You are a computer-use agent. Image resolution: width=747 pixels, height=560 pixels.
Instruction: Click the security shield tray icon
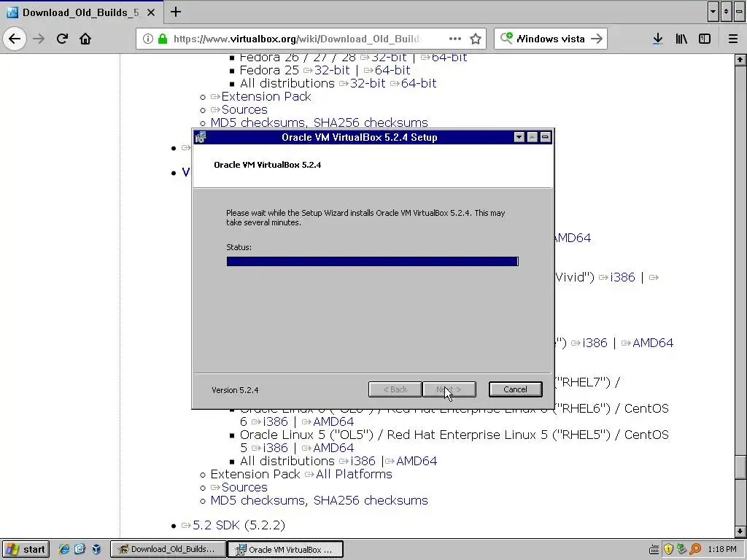(x=668, y=549)
